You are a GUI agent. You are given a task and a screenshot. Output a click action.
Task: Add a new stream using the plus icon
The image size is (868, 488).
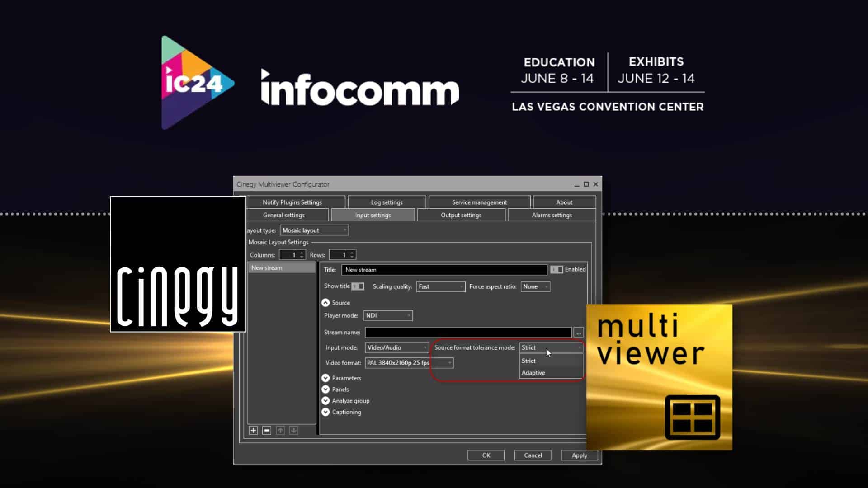[253, 430]
